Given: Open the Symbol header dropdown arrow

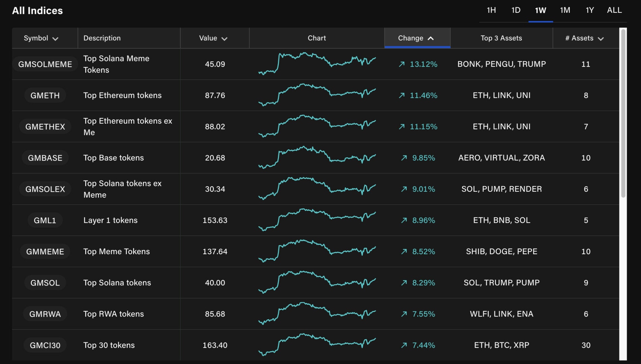Looking at the screenshot, I should point(56,39).
